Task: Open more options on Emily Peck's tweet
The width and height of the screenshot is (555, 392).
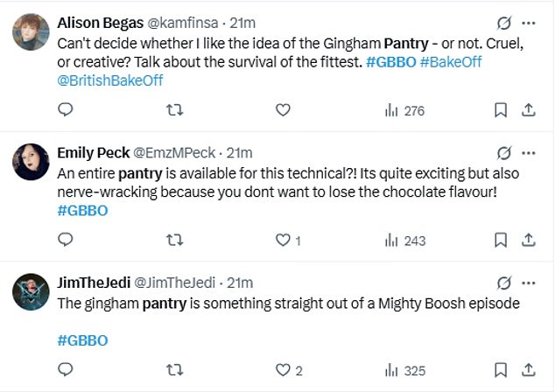Action: point(528,153)
